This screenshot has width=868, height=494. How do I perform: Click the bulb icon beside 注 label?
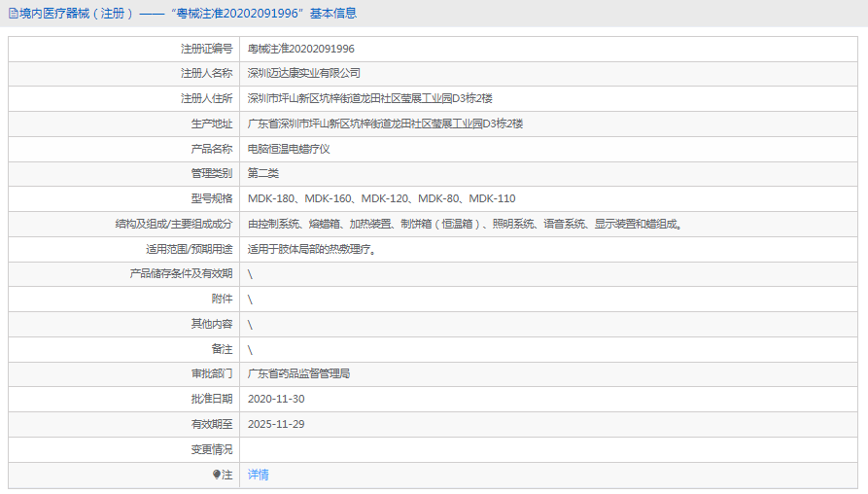(x=217, y=475)
